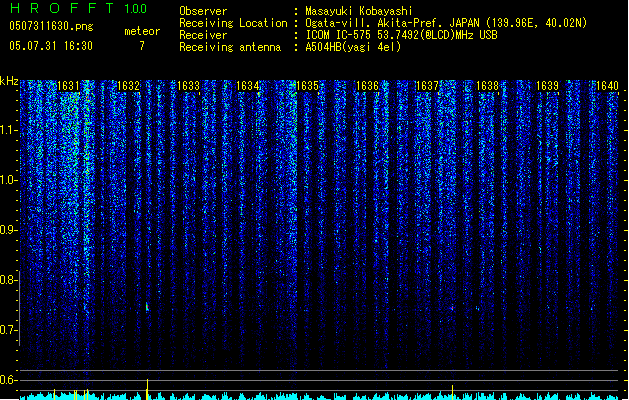Click the Receiving Location label

(x=233, y=23)
